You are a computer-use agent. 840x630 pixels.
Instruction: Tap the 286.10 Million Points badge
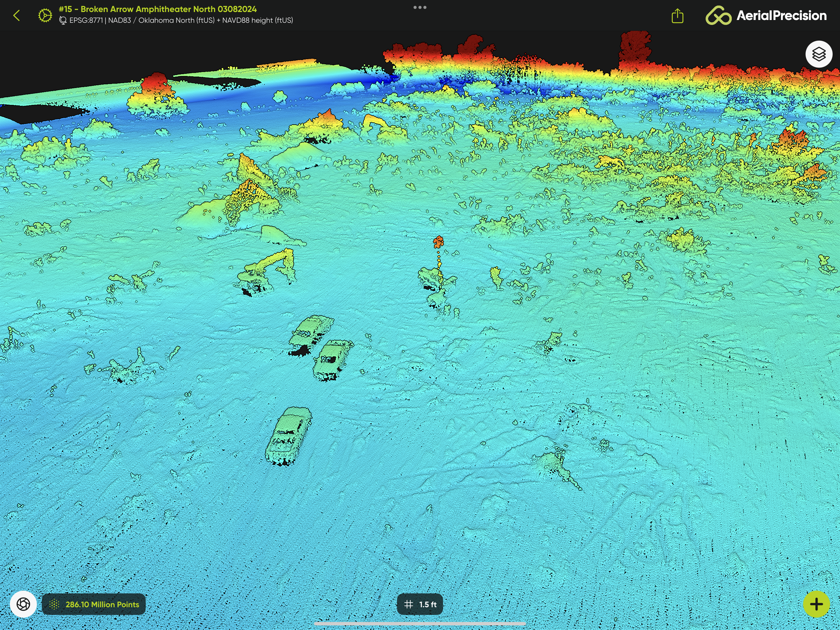click(102, 604)
